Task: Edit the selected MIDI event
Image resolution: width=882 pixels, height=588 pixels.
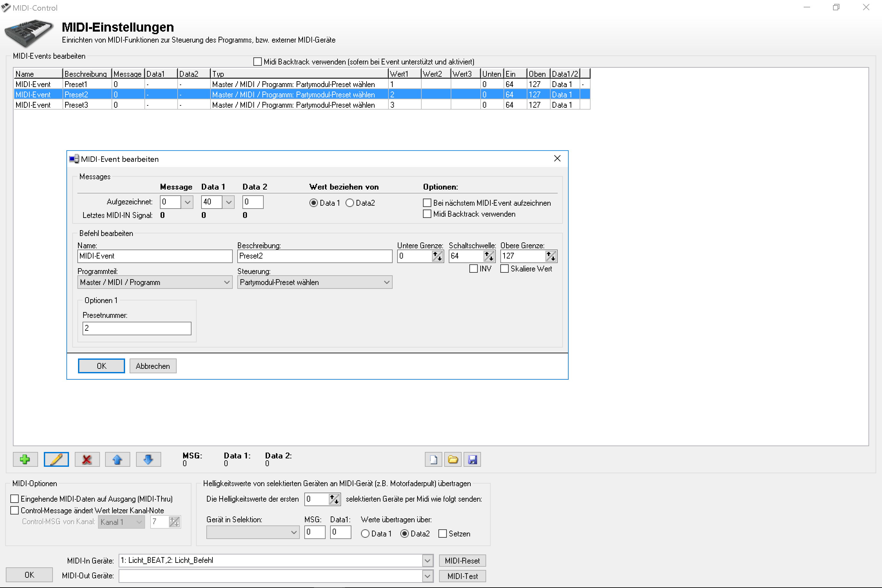Action: click(56, 459)
